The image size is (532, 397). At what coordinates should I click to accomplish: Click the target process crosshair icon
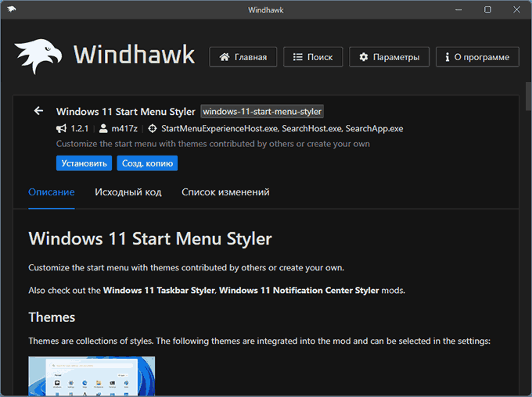pyautogui.click(x=153, y=129)
